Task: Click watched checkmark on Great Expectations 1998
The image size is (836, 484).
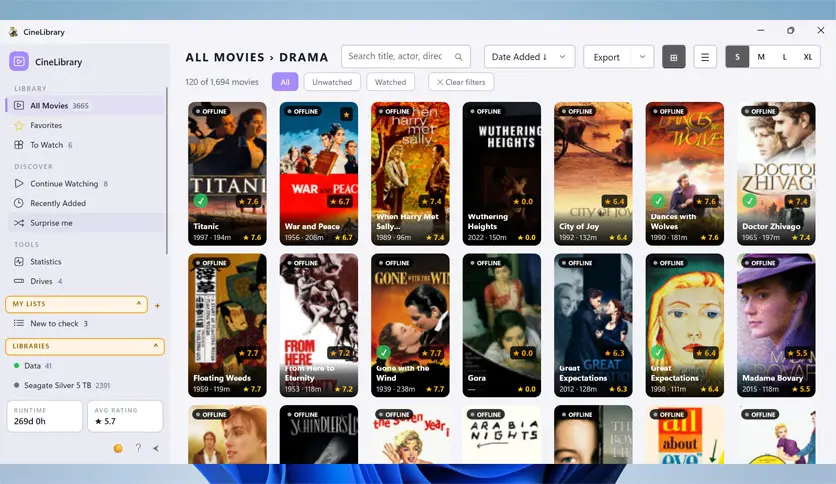Action: click(658, 352)
